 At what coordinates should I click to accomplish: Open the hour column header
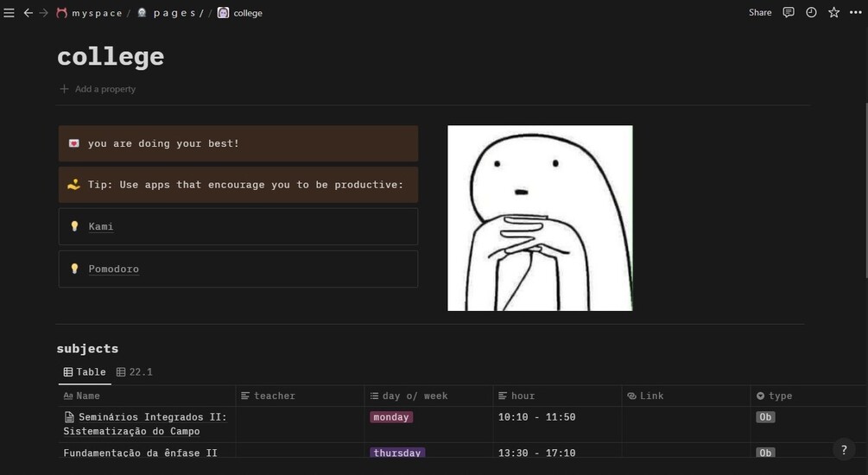(x=557, y=396)
